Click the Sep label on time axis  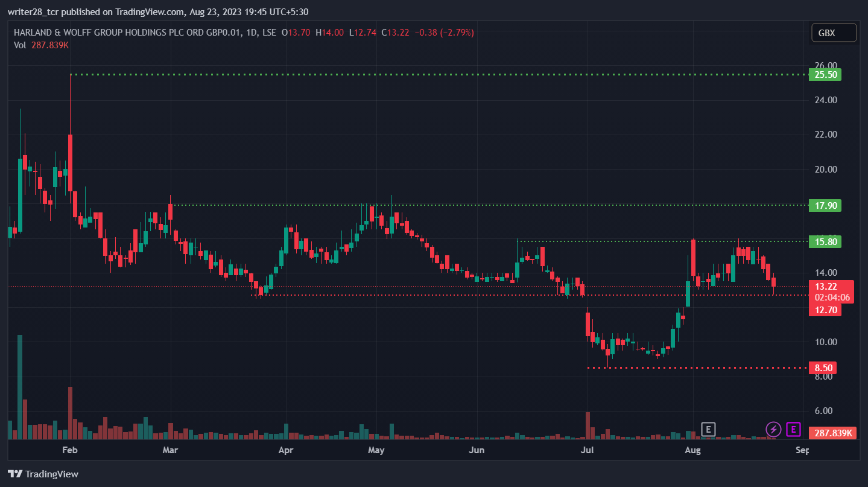[802, 450]
